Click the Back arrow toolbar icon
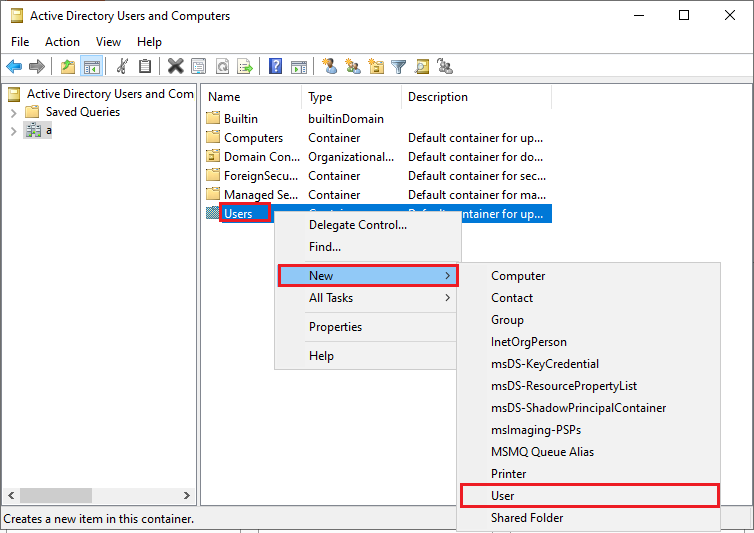The height and width of the screenshot is (533, 754). click(x=14, y=66)
